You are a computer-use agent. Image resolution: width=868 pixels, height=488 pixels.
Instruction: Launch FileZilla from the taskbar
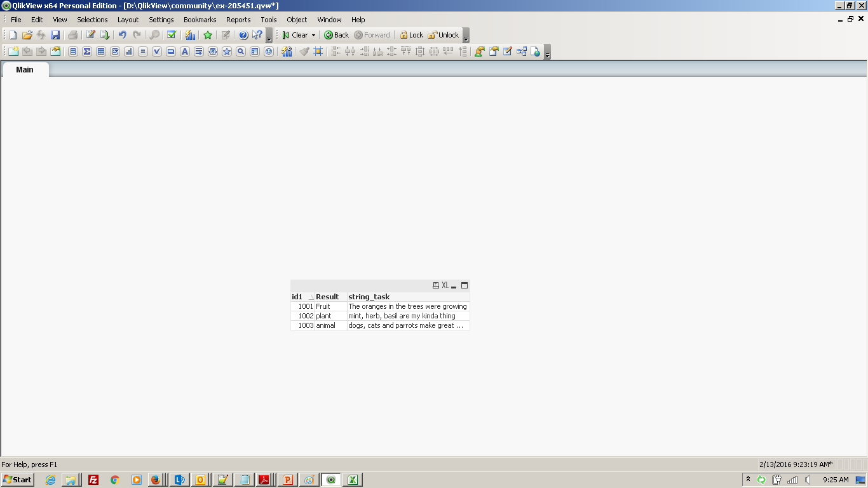93,480
